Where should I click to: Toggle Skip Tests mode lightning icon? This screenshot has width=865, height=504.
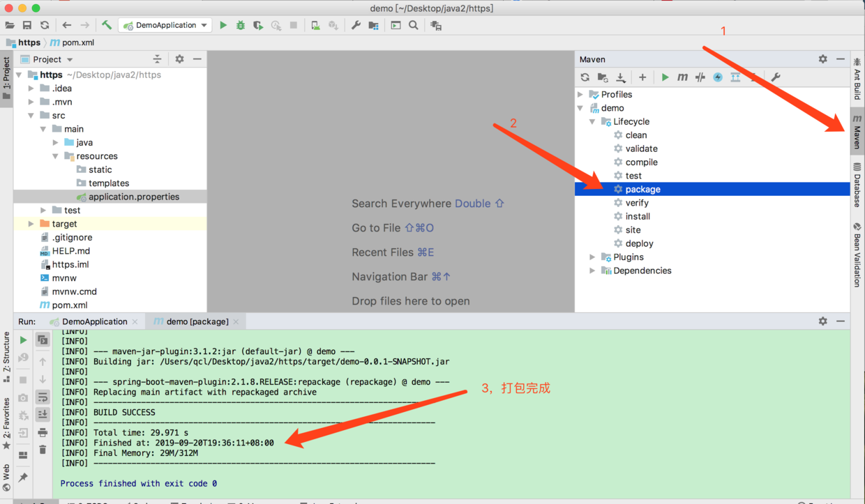(718, 77)
